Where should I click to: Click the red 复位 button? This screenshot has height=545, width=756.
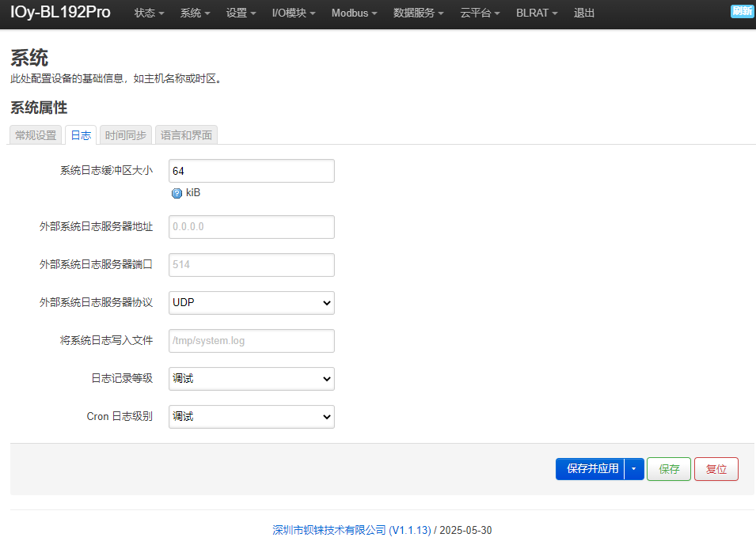coord(716,469)
